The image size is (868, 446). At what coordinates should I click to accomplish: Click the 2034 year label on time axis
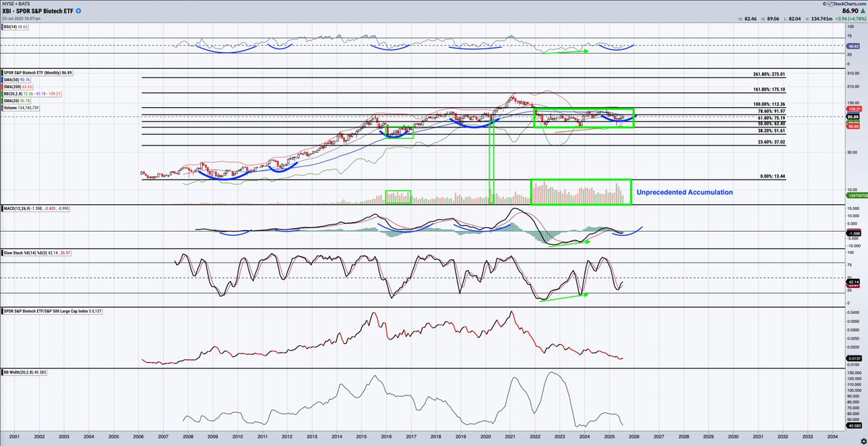click(x=833, y=437)
